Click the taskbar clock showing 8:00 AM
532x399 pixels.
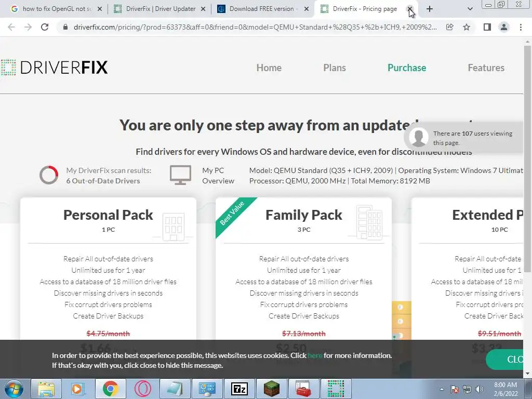click(506, 389)
